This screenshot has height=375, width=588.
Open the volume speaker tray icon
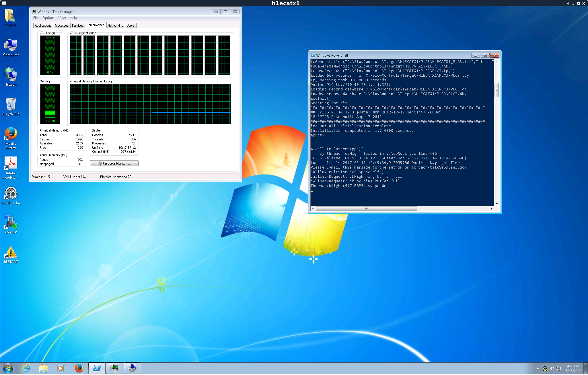[552, 368]
